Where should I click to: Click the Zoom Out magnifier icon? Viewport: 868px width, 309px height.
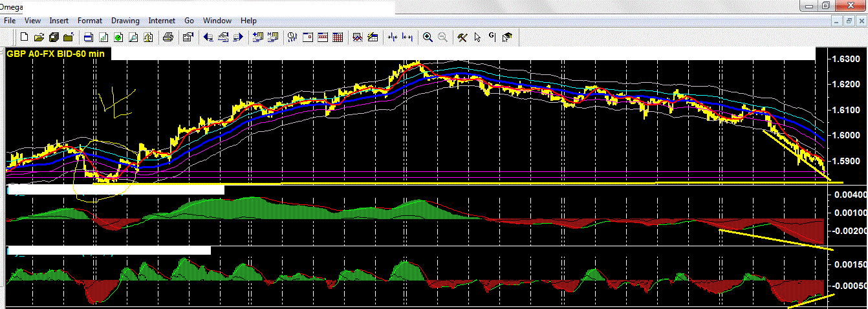443,37
